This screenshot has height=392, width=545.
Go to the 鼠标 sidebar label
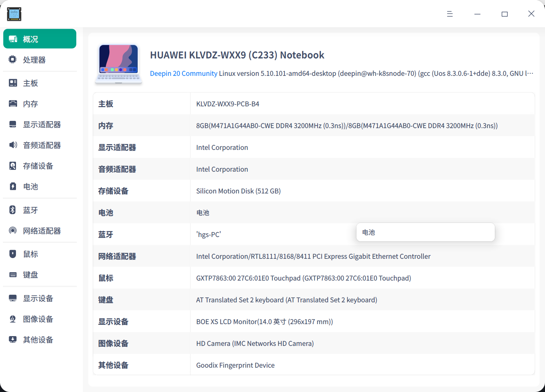(x=31, y=254)
